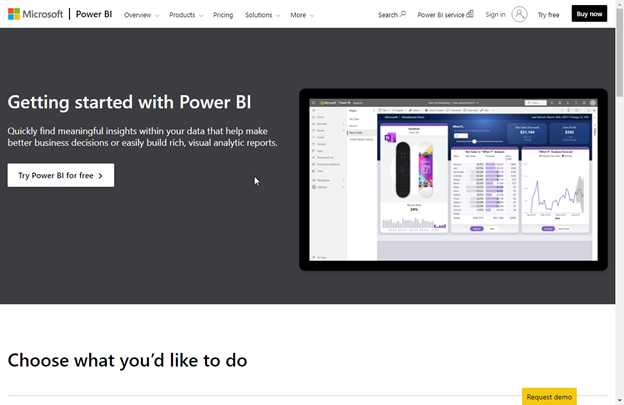Open the Power BI home link

tap(94, 14)
